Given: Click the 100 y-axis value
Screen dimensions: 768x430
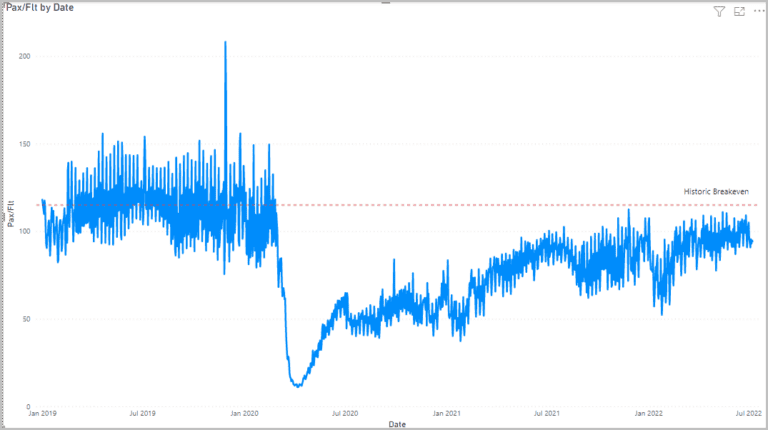Looking at the screenshot, I should pyautogui.click(x=24, y=231).
